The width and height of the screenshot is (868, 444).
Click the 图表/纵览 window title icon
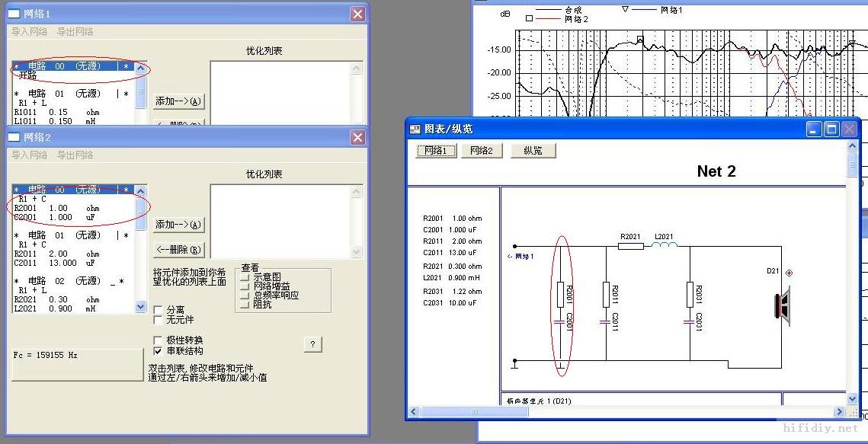click(x=415, y=129)
